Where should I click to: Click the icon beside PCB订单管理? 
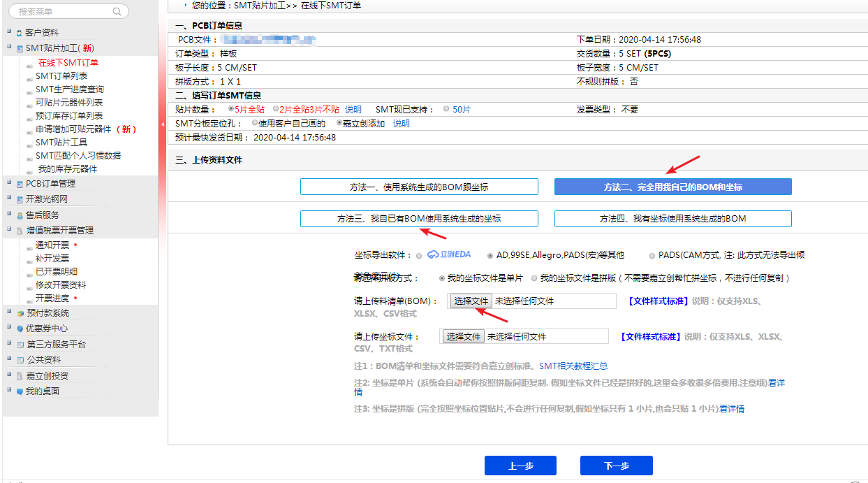pyautogui.click(x=20, y=184)
